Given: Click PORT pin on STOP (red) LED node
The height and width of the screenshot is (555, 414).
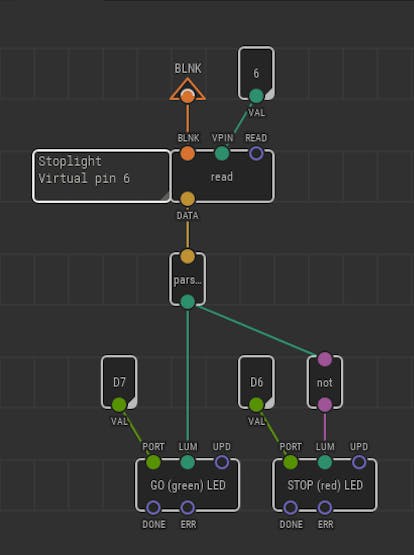Looking at the screenshot, I should (291, 462).
